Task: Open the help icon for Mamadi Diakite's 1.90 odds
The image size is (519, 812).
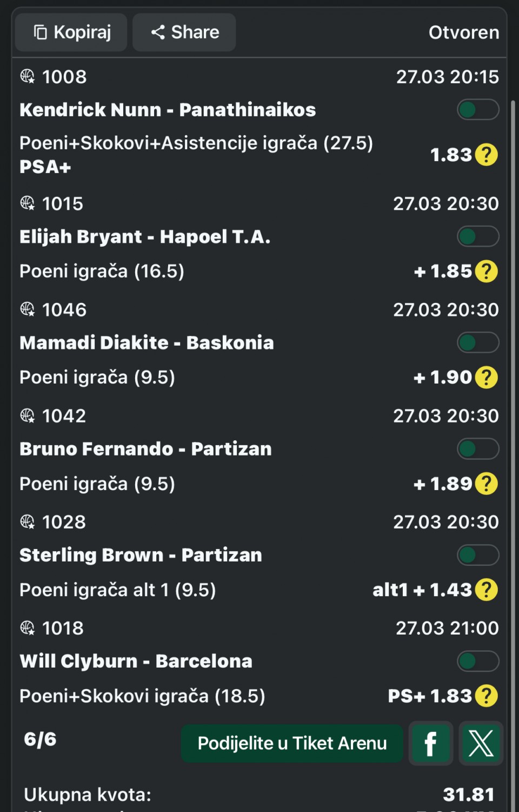Action: 486,378
